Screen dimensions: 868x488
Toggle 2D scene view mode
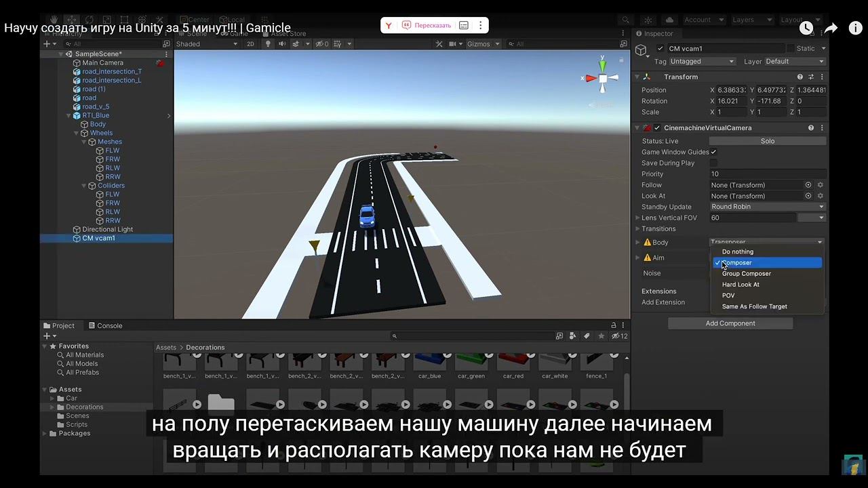pyautogui.click(x=250, y=44)
